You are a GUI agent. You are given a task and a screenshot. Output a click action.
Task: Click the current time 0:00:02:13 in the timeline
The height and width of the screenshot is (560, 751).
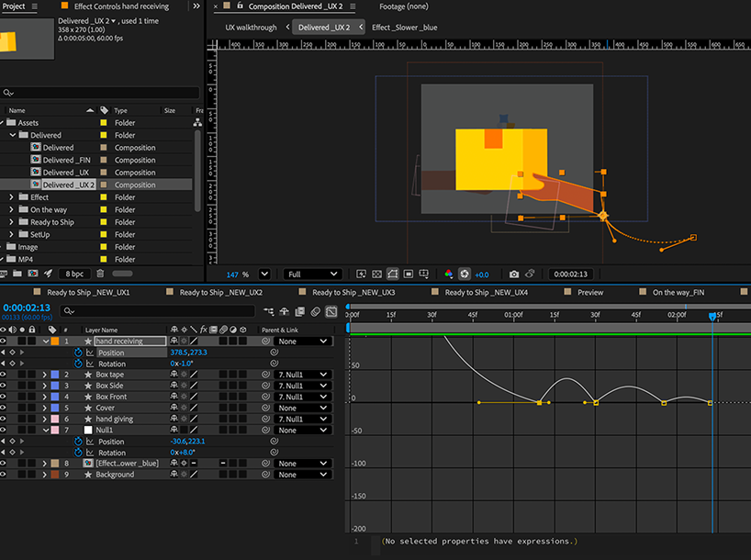tap(27, 308)
